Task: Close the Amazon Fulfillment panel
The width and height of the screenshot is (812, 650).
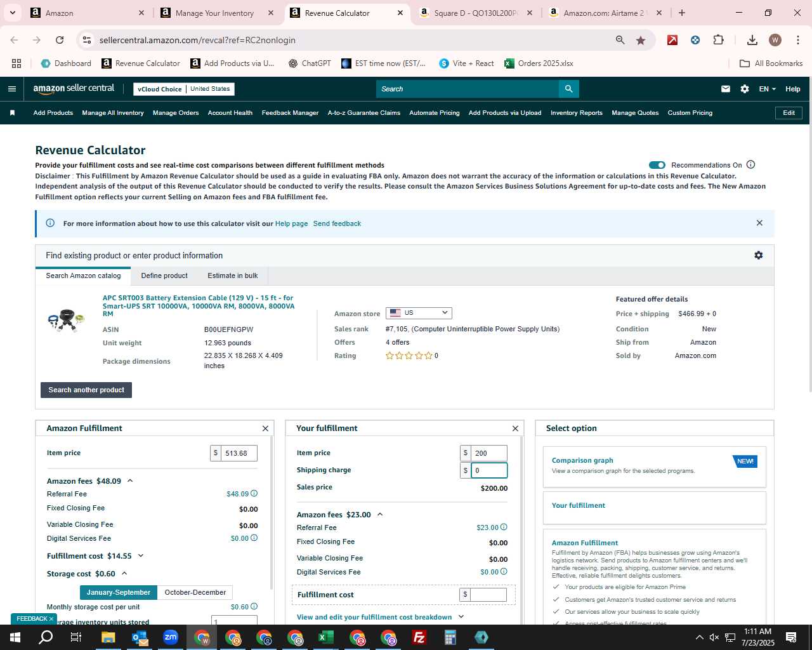Action: tap(265, 428)
